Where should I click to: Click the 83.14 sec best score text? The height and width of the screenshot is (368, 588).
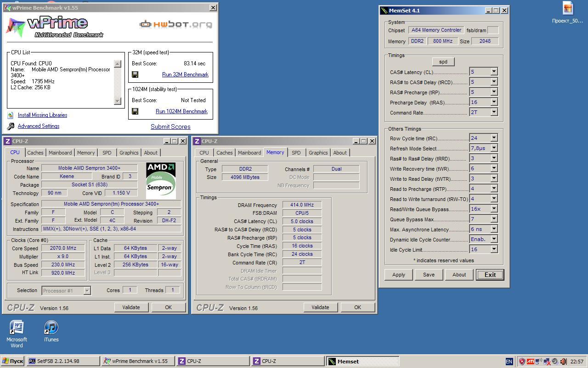tap(195, 63)
